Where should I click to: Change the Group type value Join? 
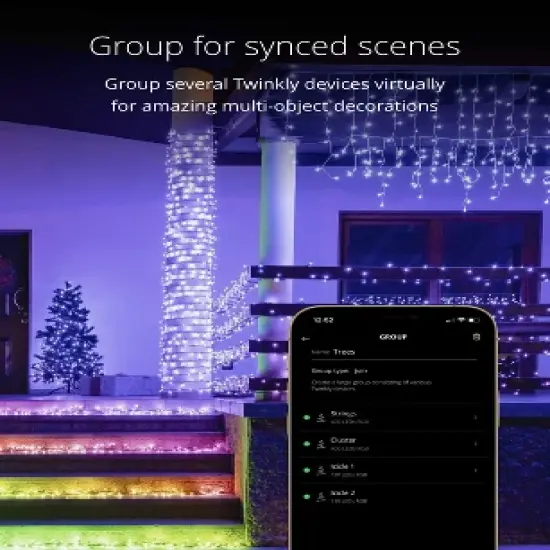361,371
